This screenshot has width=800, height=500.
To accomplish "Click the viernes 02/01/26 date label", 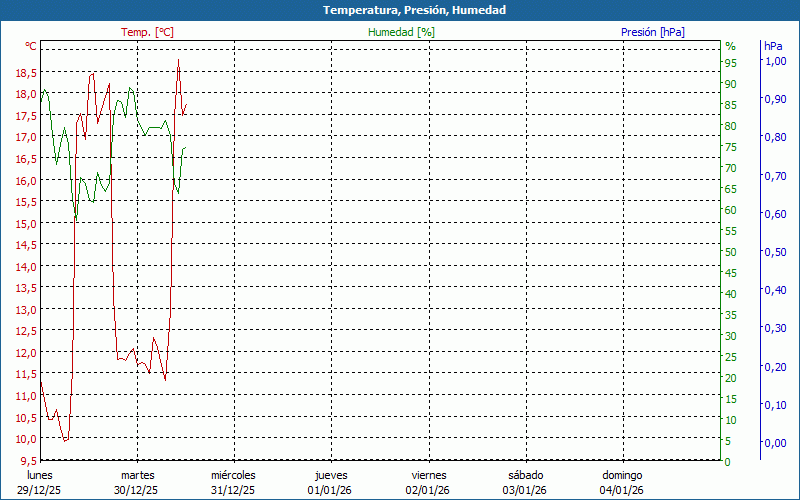I will click(x=428, y=483).
